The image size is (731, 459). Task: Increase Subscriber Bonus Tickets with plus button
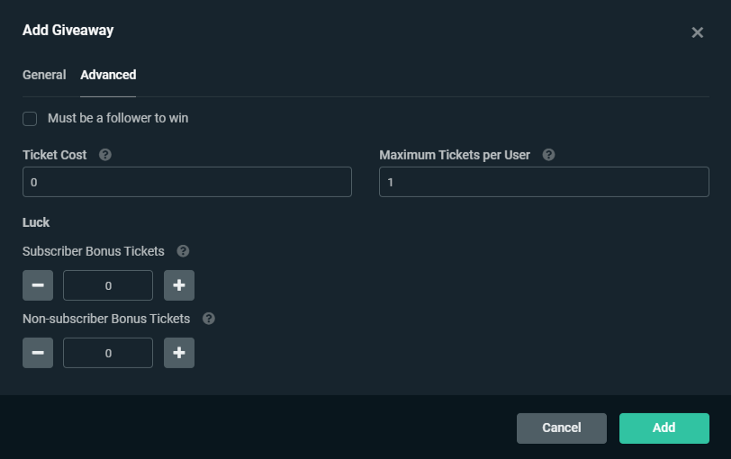point(179,285)
